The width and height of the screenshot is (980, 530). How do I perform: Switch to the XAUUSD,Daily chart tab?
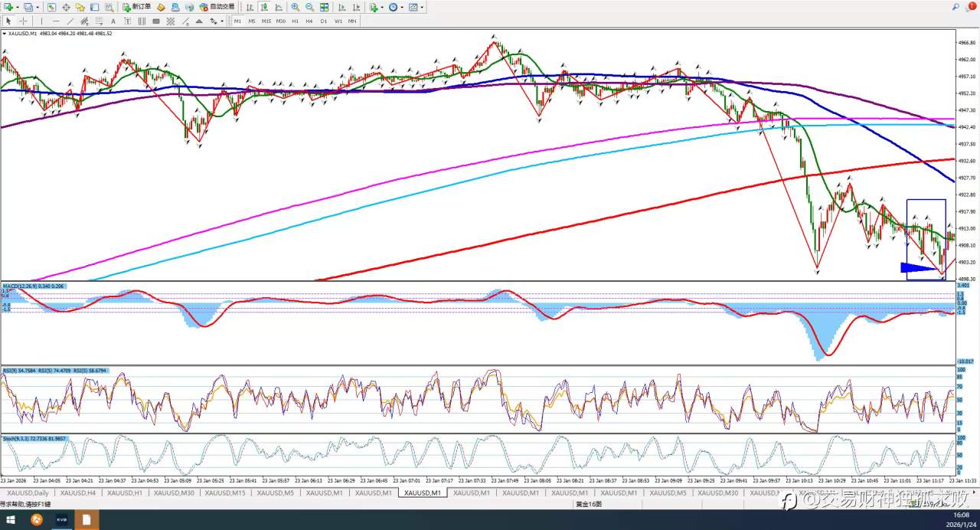point(29,493)
